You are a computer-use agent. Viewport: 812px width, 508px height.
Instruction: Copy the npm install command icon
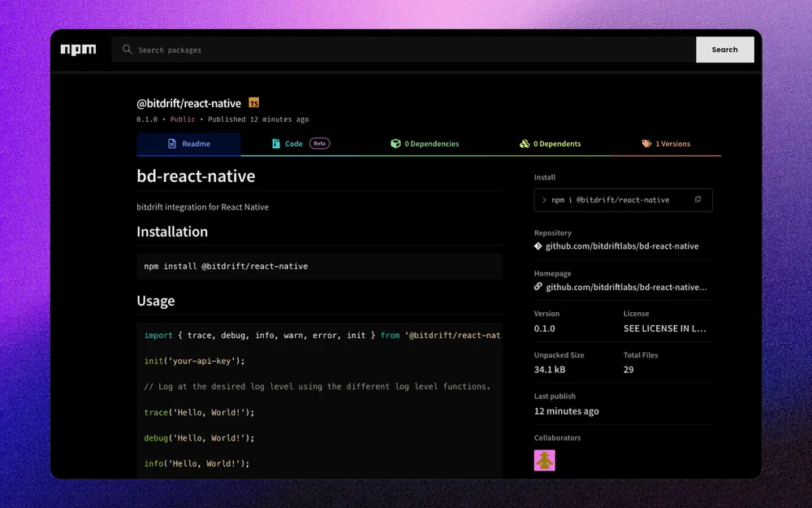(698, 200)
